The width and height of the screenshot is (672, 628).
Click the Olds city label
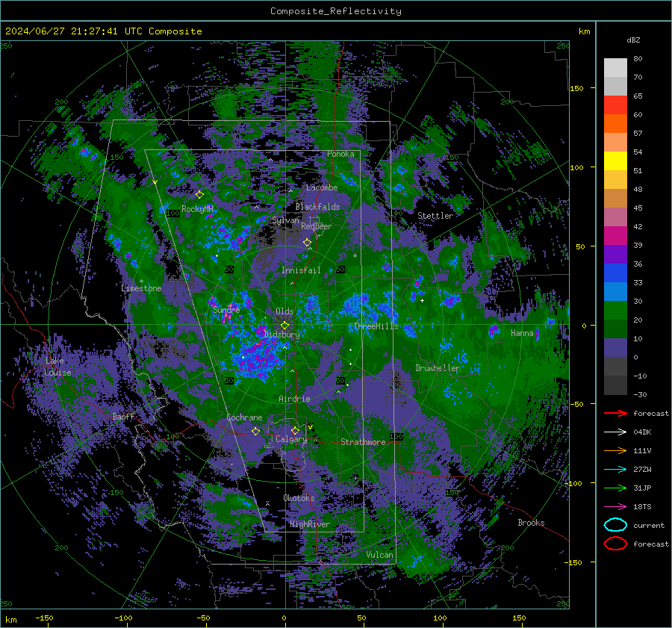(x=284, y=311)
